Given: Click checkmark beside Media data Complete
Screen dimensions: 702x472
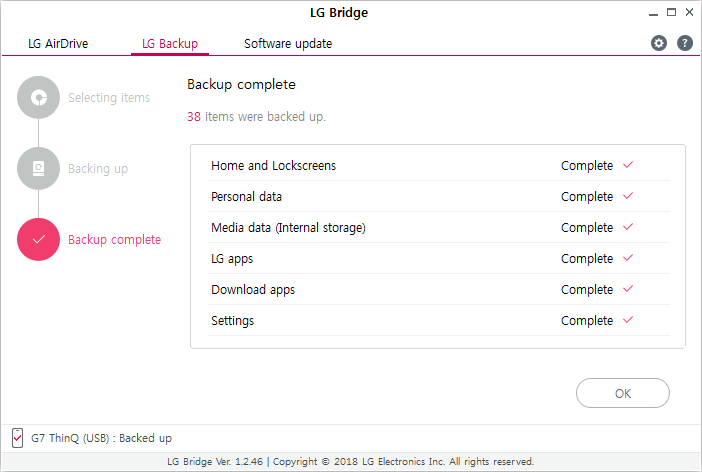Looking at the screenshot, I should (x=628, y=227).
